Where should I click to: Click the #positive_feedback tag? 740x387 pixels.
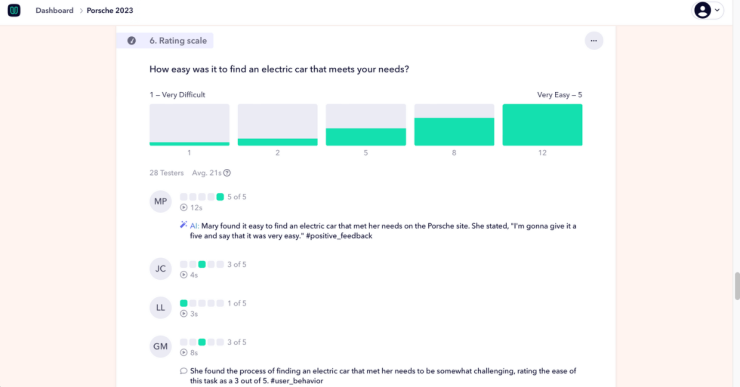tap(339, 236)
